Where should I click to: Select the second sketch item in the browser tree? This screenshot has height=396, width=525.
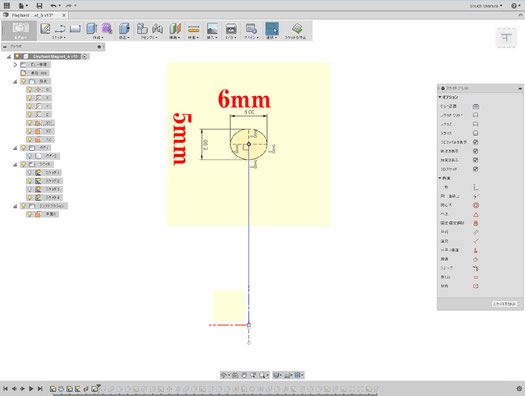pos(44,181)
